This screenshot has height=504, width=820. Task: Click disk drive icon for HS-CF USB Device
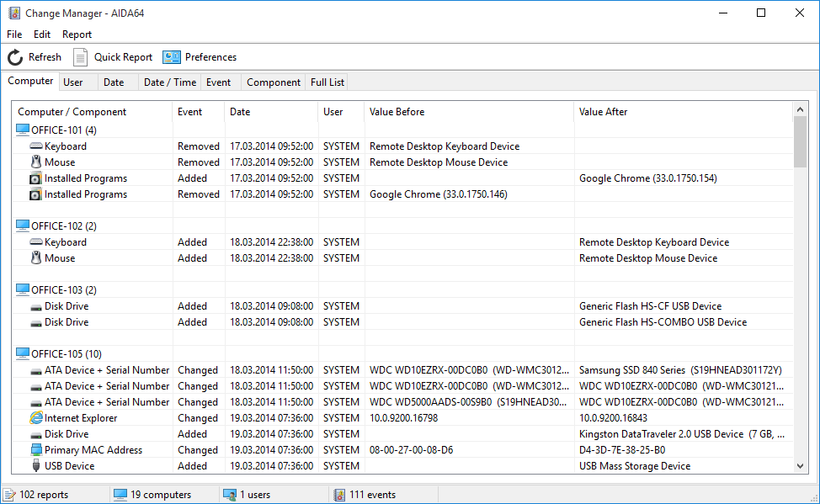point(36,307)
